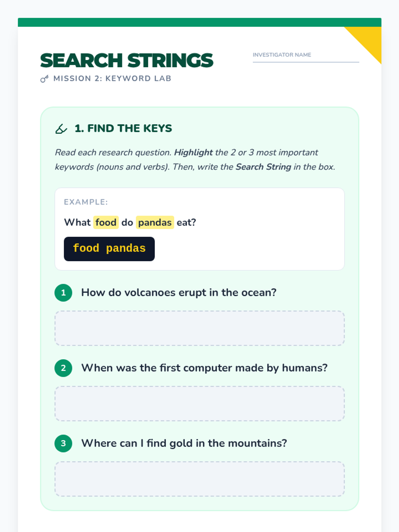Click the highlighted word food in the example
This screenshot has width=399, height=532.
click(106, 222)
